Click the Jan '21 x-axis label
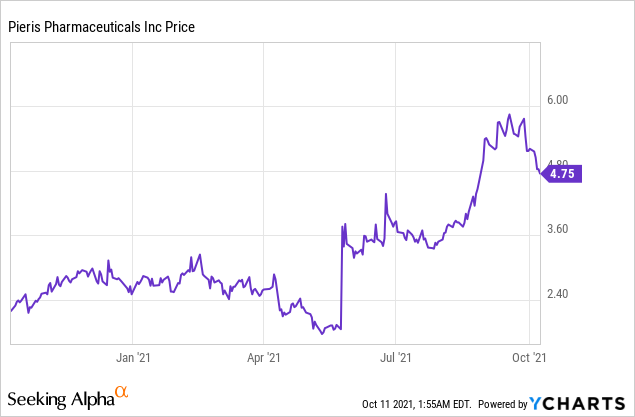The width and height of the screenshot is (635, 417). pos(134,356)
